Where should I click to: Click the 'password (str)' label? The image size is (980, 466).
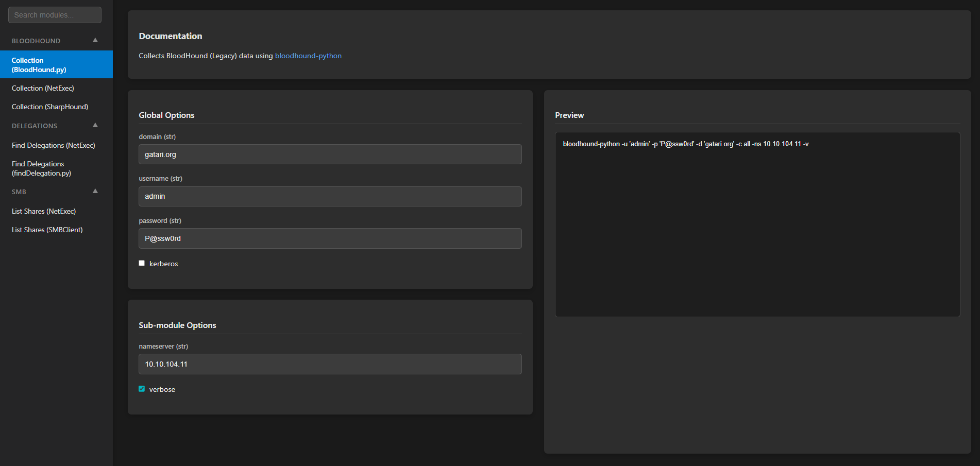click(160, 220)
